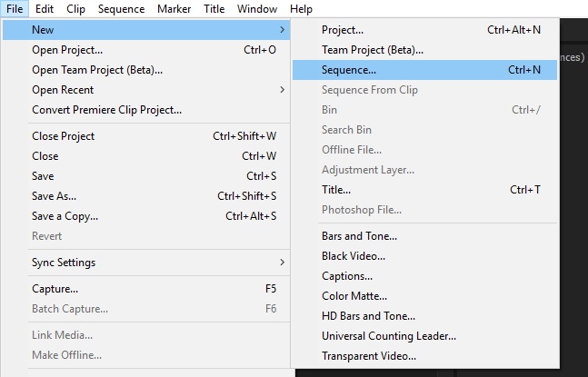Choose Project... in the New submenu
588x377 pixels.
click(x=343, y=30)
